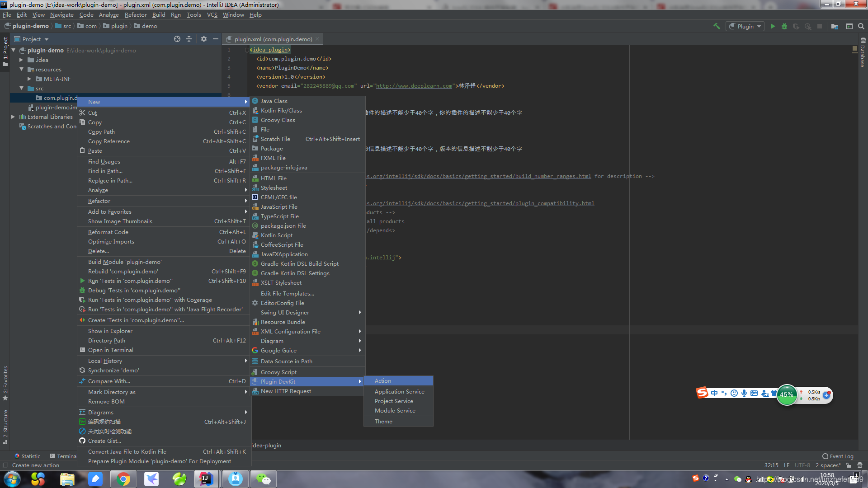Viewport: 868px width, 488px height.
Task: Open the Plugin run configuration dropdown
Action: [x=745, y=26]
